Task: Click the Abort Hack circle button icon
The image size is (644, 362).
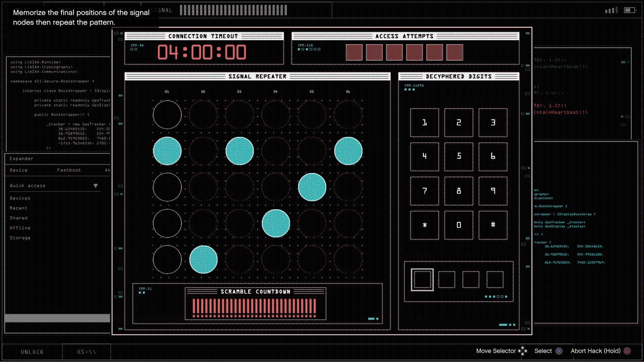Action: click(x=627, y=351)
